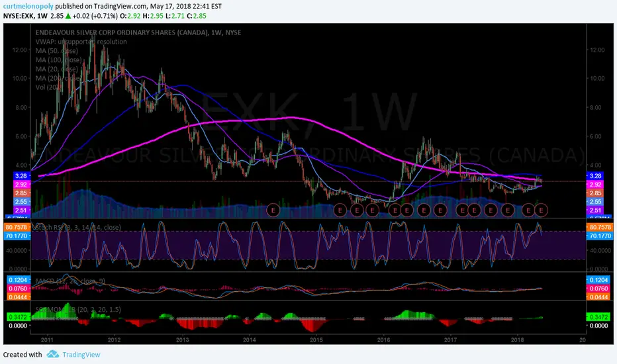The image size is (617, 364).
Task: Click the +0.02 (+0.71%) change value in header
Action: (x=95, y=16)
